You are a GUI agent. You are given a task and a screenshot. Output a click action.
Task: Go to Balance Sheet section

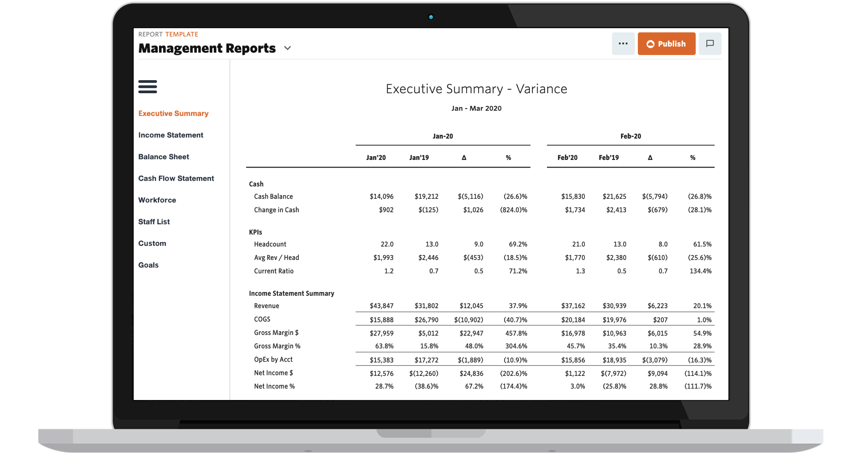tap(163, 157)
